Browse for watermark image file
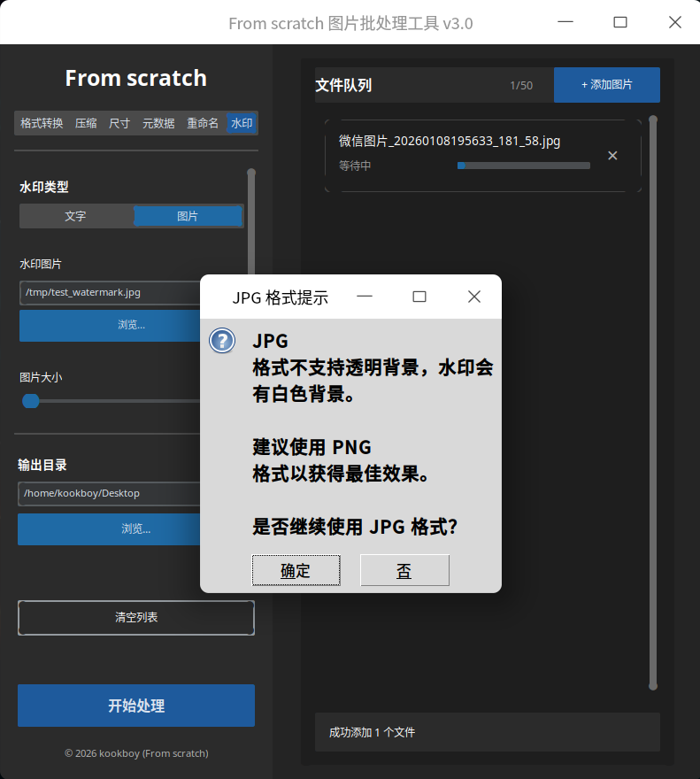This screenshot has width=700, height=779. 110,326
